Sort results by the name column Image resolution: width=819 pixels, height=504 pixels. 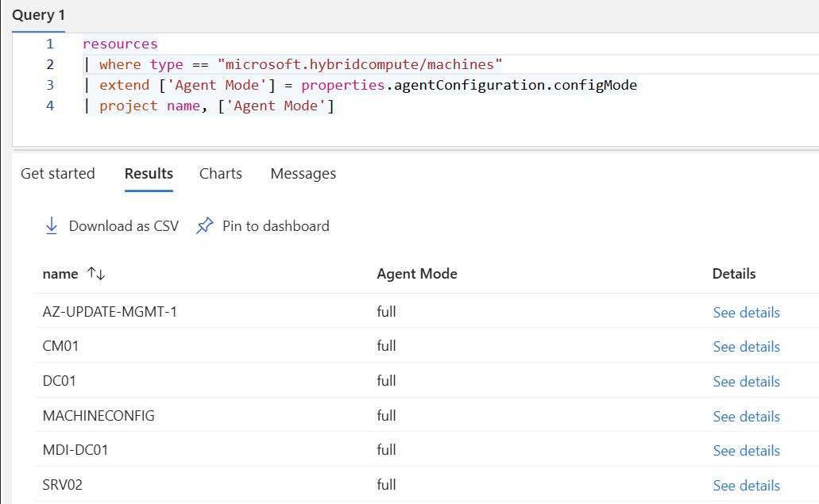coord(60,273)
